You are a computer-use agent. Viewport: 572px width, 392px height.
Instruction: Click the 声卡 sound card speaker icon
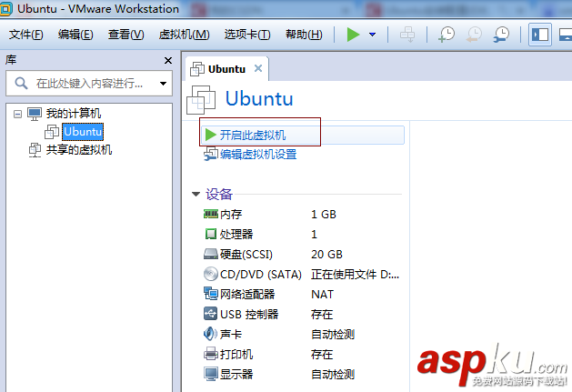(x=210, y=334)
